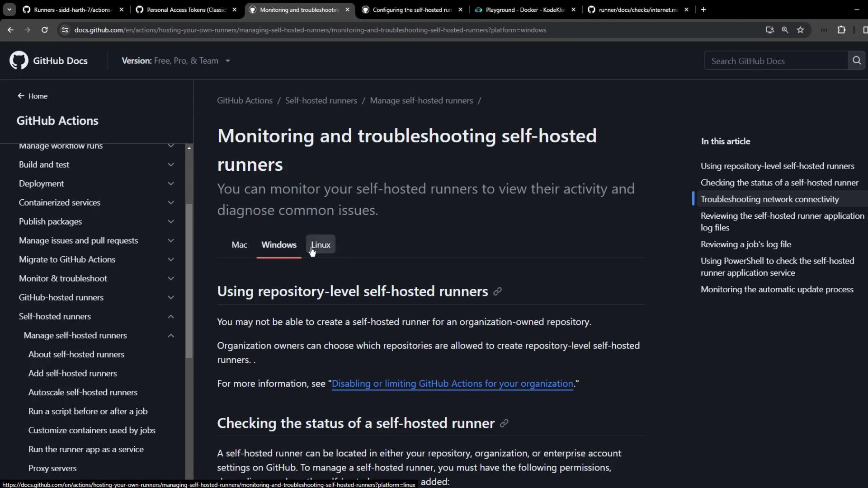
Task: Click the sidebar vertical scrollbar thumb
Action: (189, 280)
